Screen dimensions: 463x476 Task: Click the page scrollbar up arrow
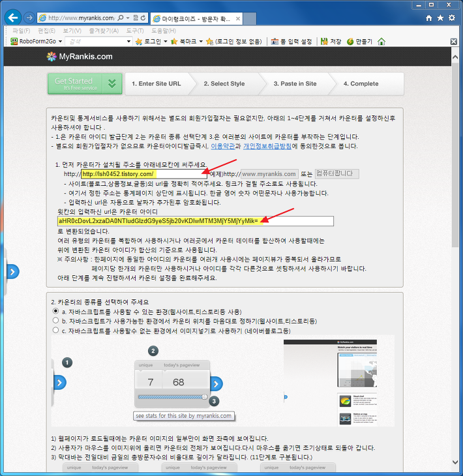(455, 57)
